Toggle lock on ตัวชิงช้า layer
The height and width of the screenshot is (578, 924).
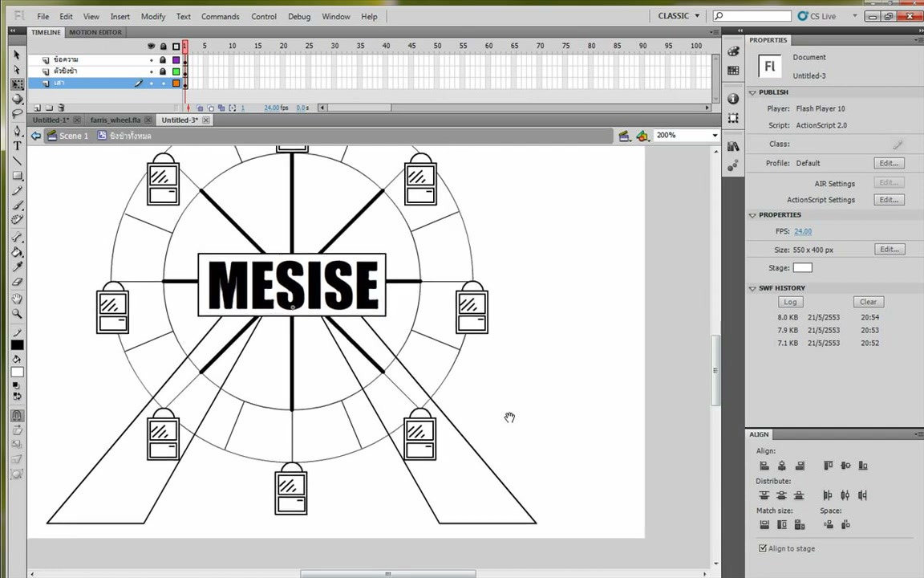click(x=164, y=71)
